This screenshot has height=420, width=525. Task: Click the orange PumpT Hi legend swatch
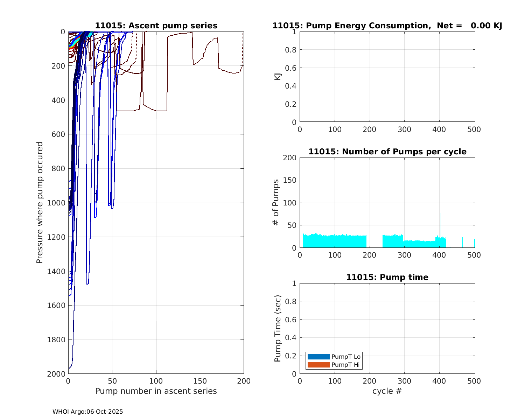click(x=318, y=365)
